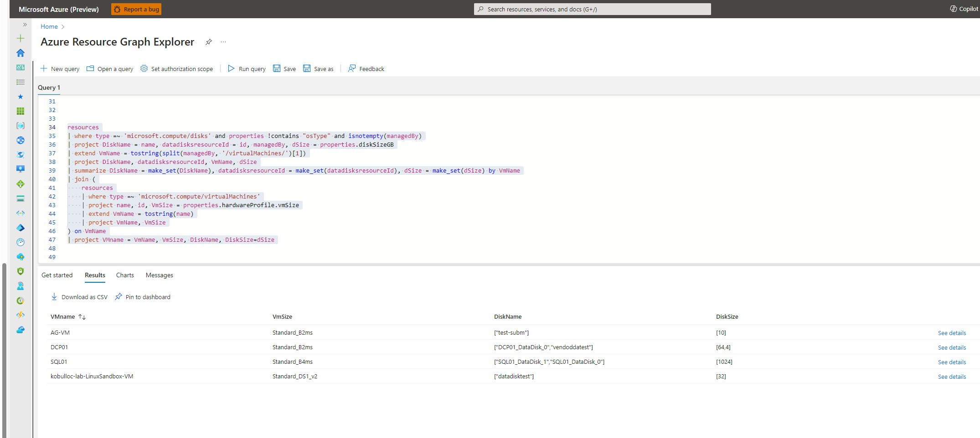
Task: Click the Standard_B4ms VmSize cell
Action: click(x=293, y=362)
